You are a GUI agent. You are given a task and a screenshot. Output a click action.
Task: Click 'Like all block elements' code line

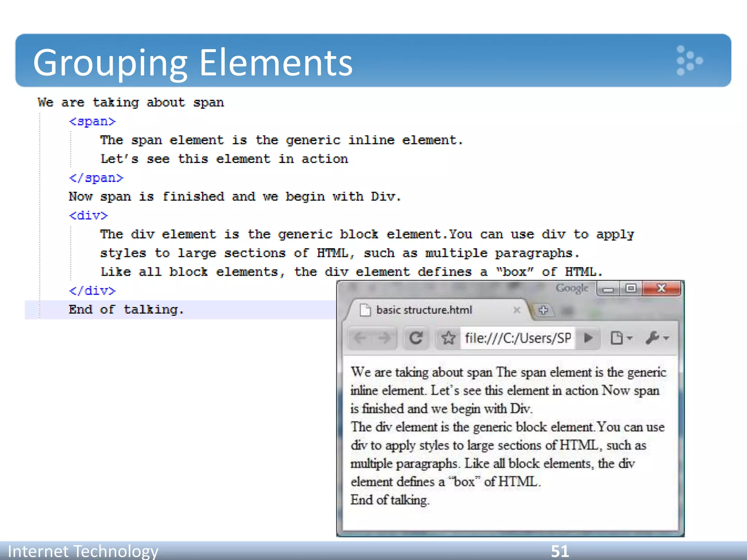point(352,272)
